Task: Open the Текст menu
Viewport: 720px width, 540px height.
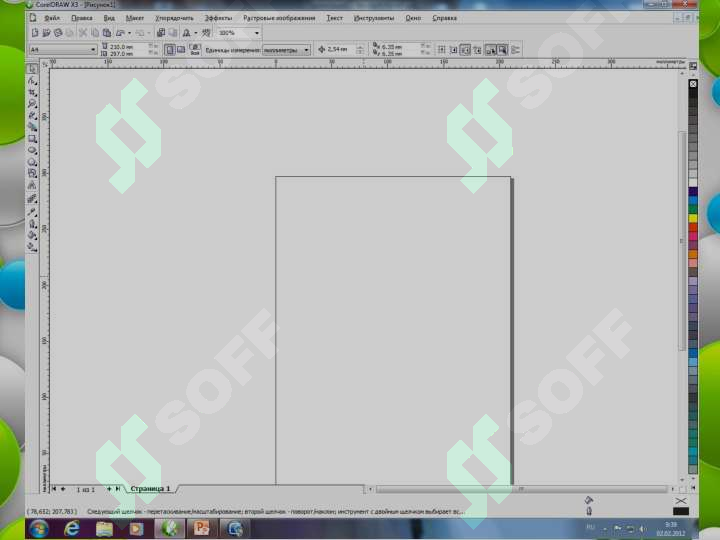Action: click(334, 18)
